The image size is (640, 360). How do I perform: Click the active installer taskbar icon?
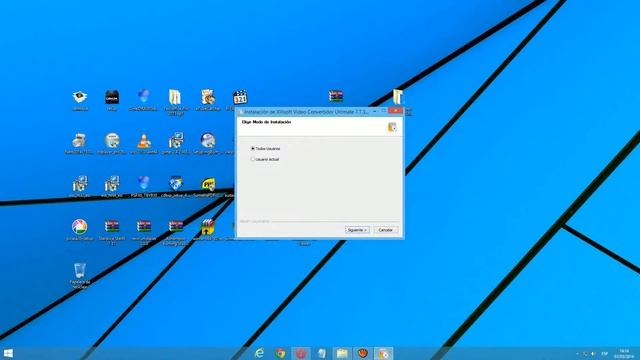coord(384,353)
